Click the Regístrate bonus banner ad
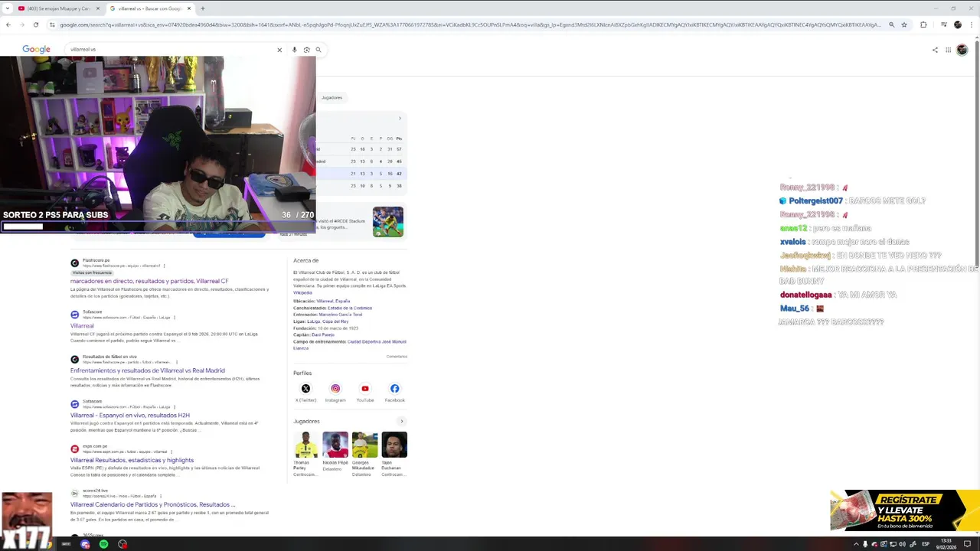This screenshot has height=551, width=980. click(904, 510)
